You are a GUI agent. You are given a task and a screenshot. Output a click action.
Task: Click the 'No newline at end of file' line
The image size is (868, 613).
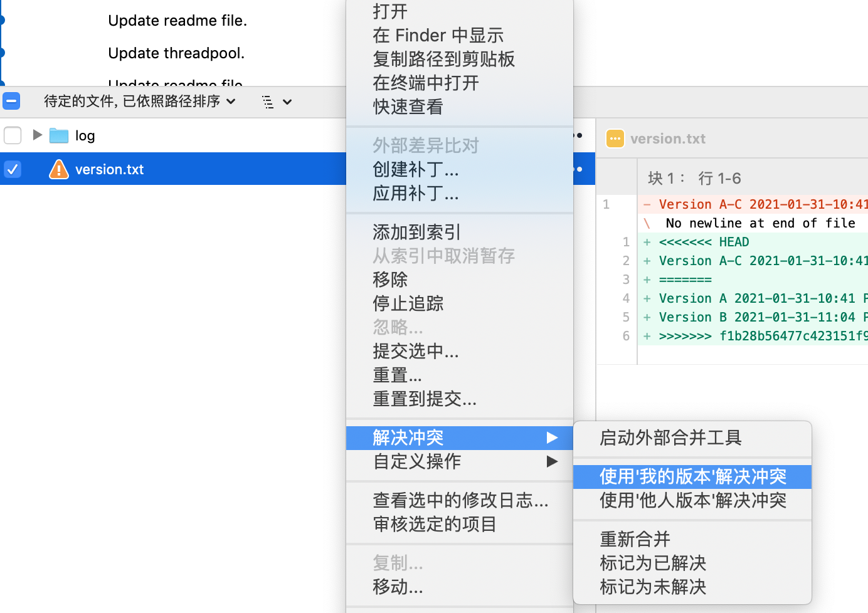click(x=753, y=223)
